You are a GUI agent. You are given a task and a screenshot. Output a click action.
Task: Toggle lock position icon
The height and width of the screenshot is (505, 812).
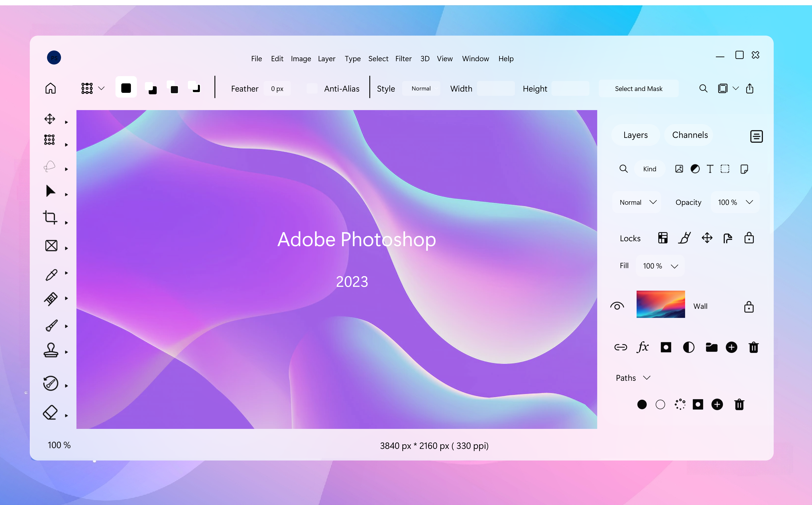pyautogui.click(x=707, y=238)
